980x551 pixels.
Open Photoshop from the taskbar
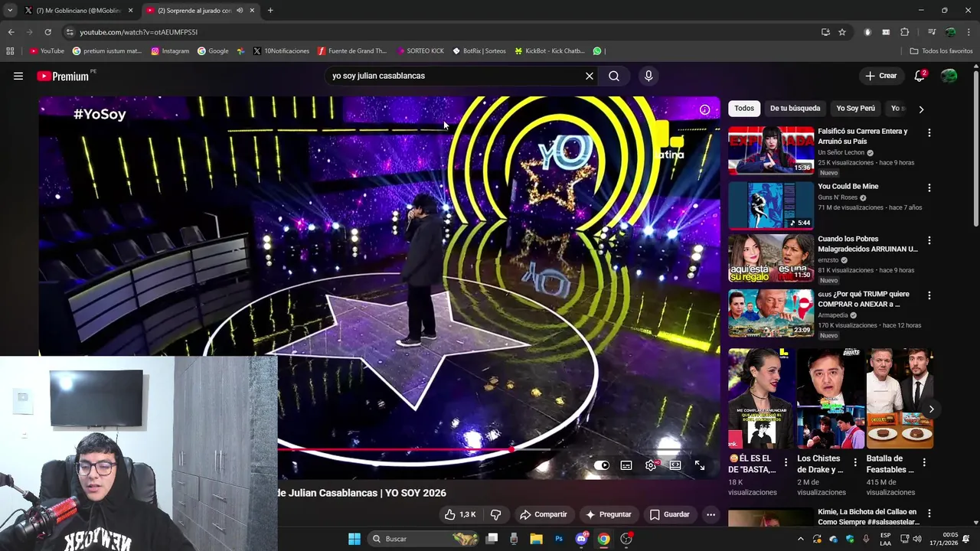[x=559, y=539]
